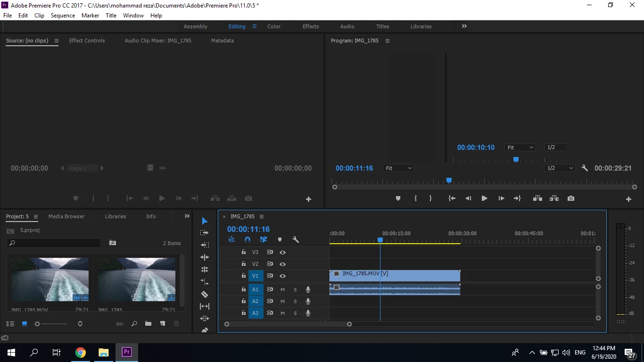Create a new bin in Project panel
This screenshot has width=644, height=362.
tap(148, 324)
